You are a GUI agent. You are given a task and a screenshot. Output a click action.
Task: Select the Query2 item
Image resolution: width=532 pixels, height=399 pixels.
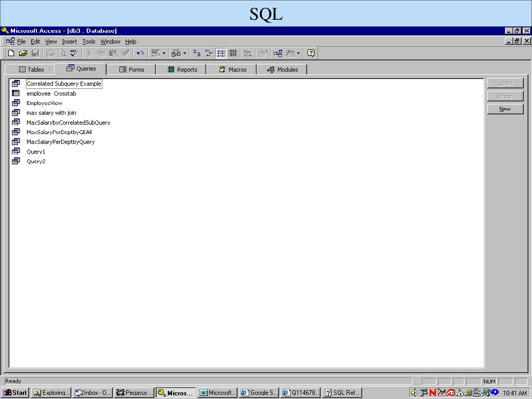(x=36, y=161)
